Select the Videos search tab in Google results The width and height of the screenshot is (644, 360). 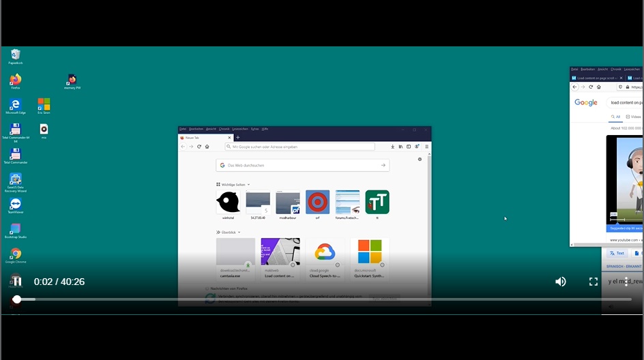pos(633,117)
